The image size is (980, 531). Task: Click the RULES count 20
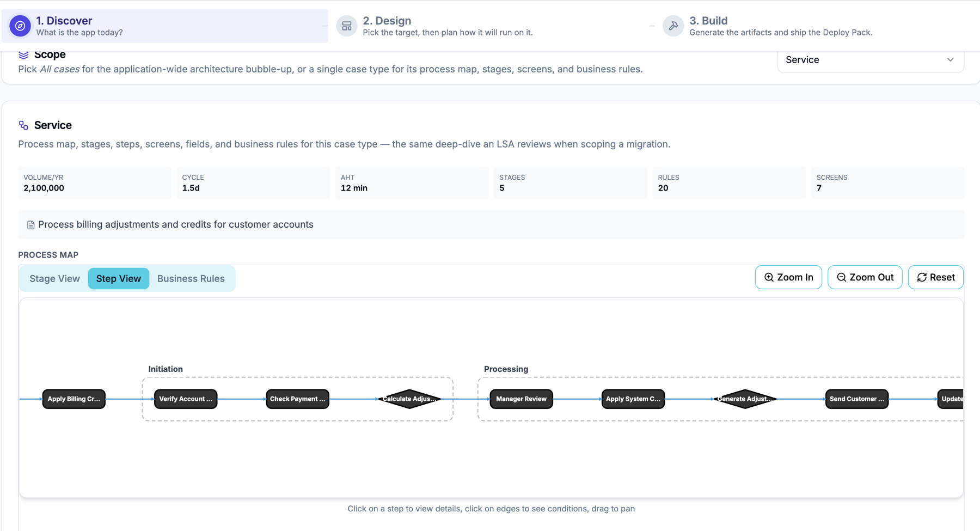(x=663, y=188)
